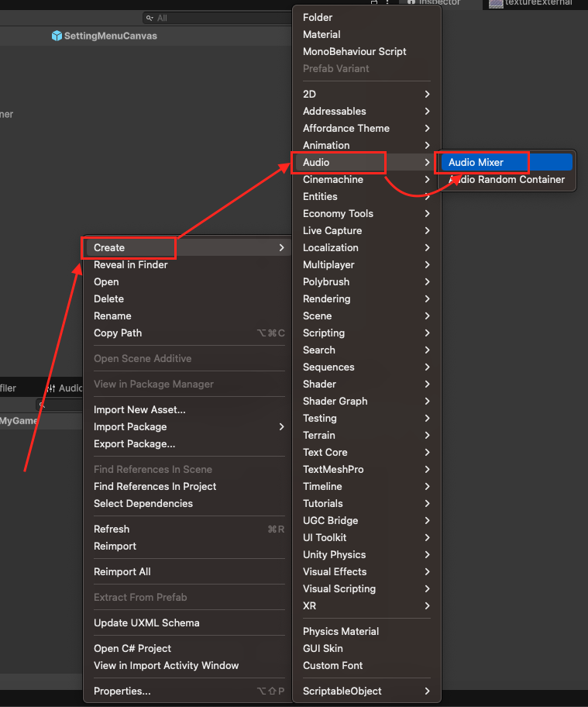Expand the Text Core submenu

point(366,453)
